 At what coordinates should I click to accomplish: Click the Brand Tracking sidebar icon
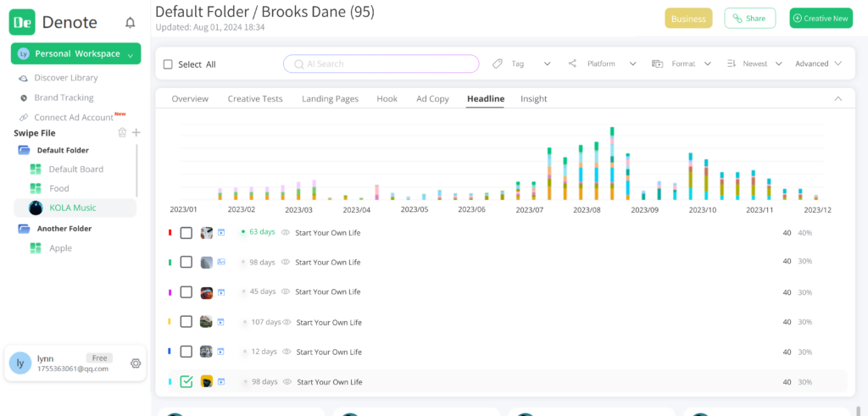pyautogui.click(x=23, y=97)
